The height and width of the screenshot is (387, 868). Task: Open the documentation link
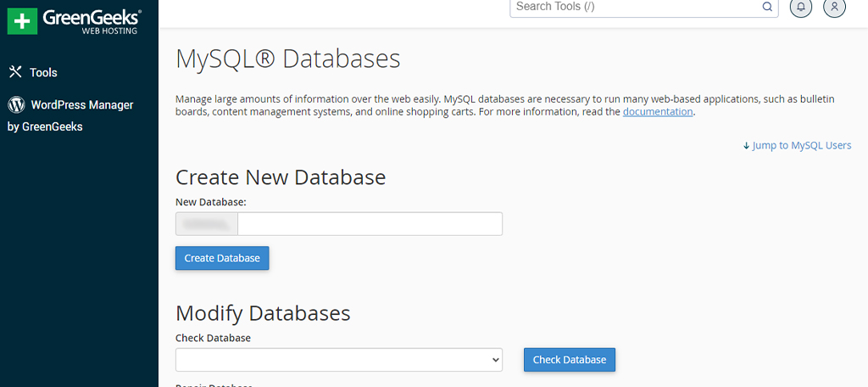(658, 111)
